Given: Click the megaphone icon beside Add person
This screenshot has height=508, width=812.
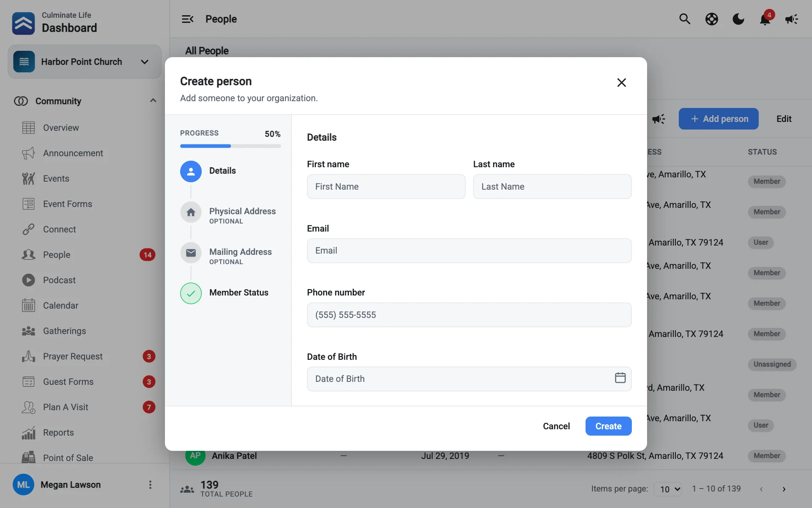Looking at the screenshot, I should point(658,119).
